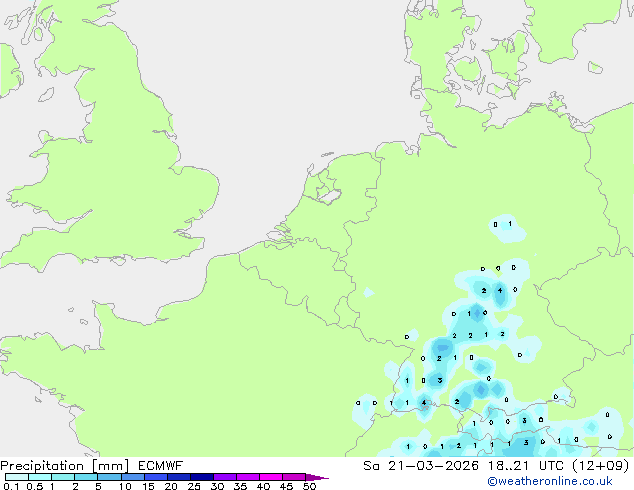Click the legend value '0.5'
This screenshot has height=490, width=634.
(35, 486)
